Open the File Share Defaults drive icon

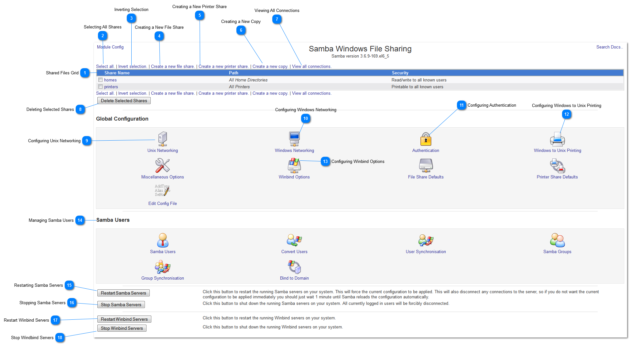click(426, 166)
